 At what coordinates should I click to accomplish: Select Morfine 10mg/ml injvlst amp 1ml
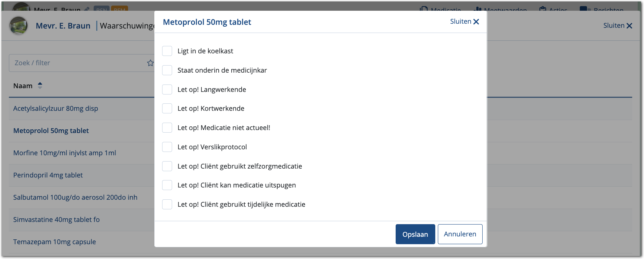coord(64,153)
